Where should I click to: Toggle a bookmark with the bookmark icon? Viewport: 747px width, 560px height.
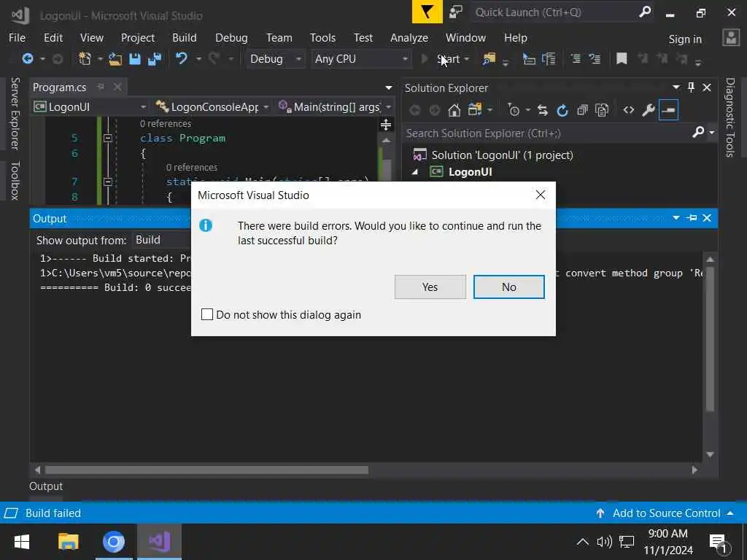[622, 58]
